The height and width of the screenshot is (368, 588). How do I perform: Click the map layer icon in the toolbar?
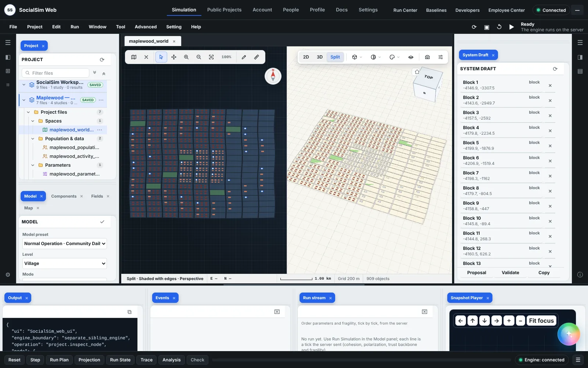pyautogui.click(x=134, y=57)
